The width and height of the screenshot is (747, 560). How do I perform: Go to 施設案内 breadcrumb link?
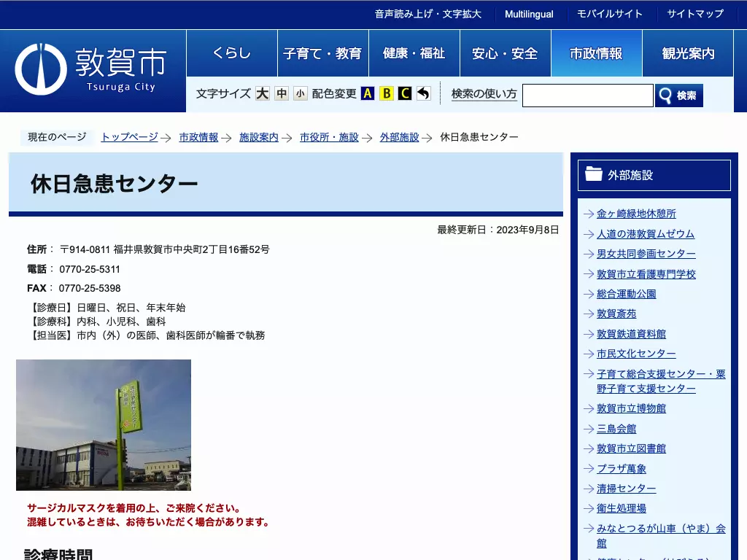(259, 137)
